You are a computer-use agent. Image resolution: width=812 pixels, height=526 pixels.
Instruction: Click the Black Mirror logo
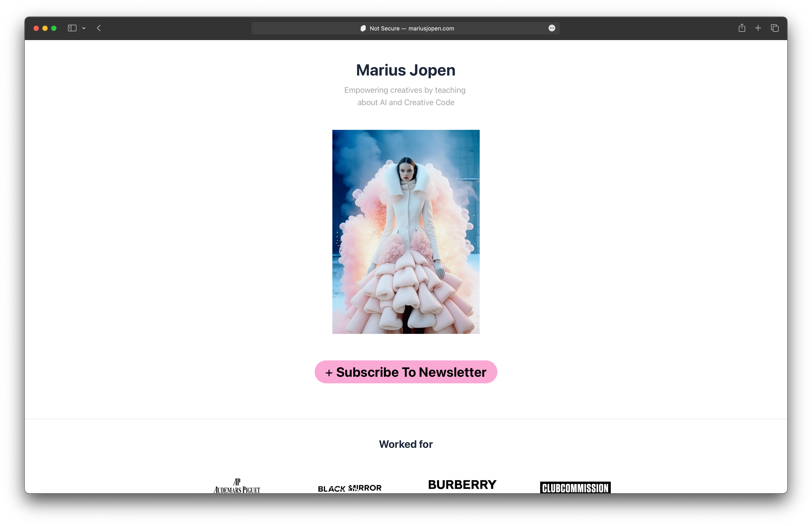pyautogui.click(x=350, y=488)
